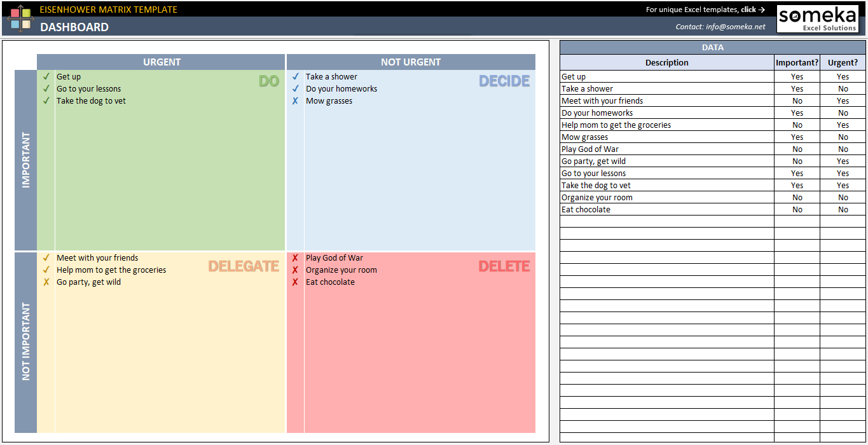The image size is (868, 445).
Task: Toggle Urgent? value for Take a shower
Action: point(843,88)
